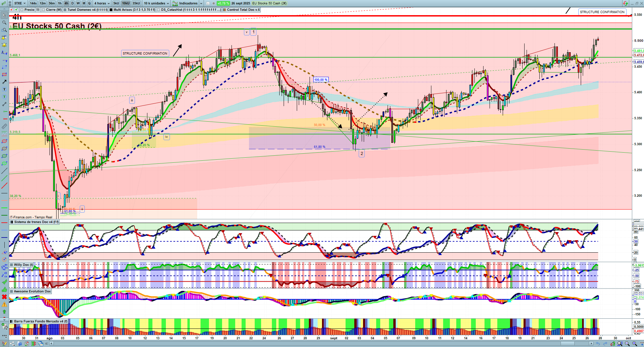The width and height of the screenshot is (644, 347).
Task: Select the arrow cursor tool
Action: click(4, 15)
